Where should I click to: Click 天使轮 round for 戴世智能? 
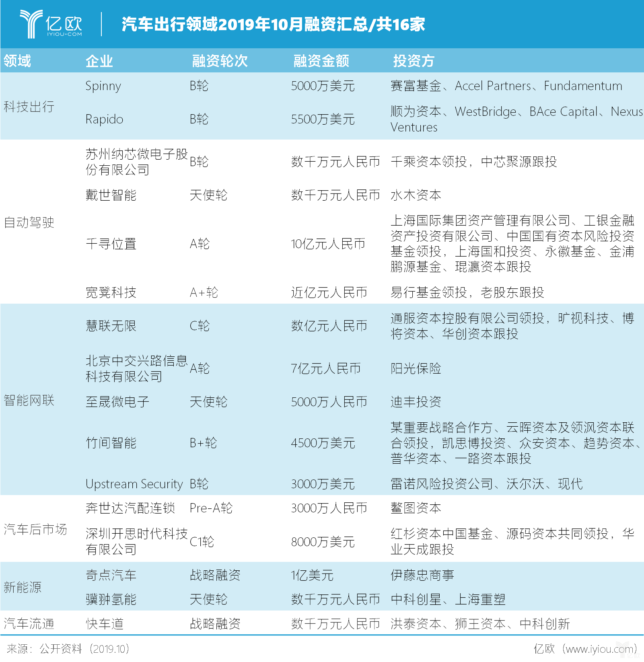pyautogui.click(x=208, y=195)
